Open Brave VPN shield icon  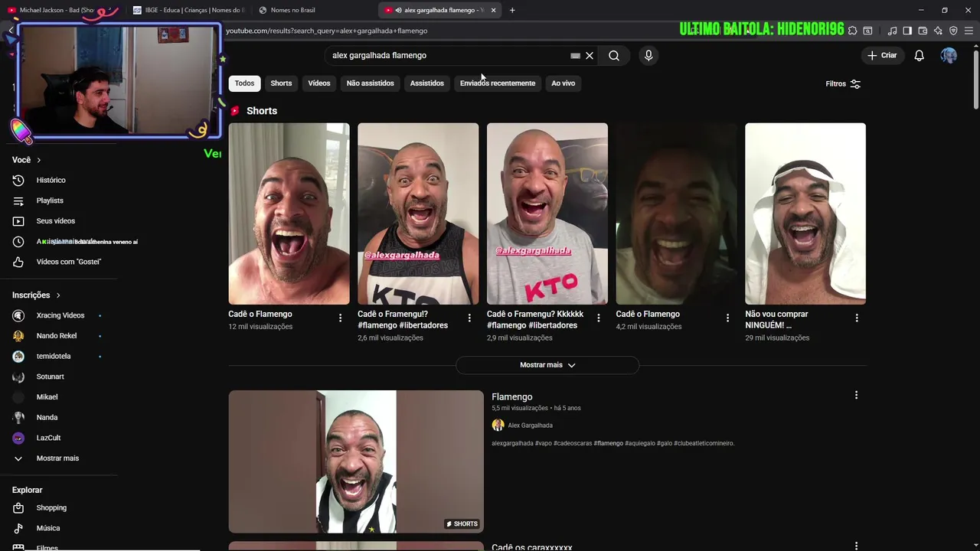click(x=953, y=31)
